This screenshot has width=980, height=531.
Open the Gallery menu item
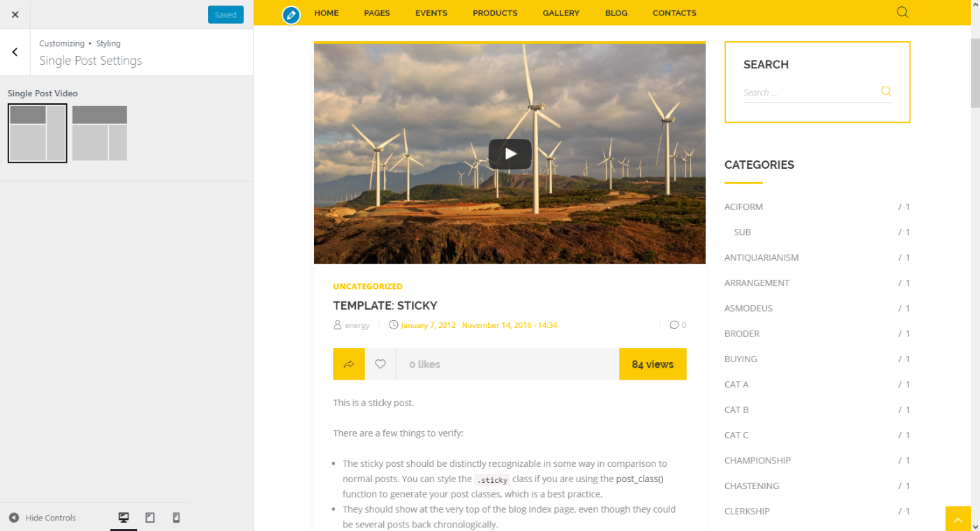(x=560, y=13)
